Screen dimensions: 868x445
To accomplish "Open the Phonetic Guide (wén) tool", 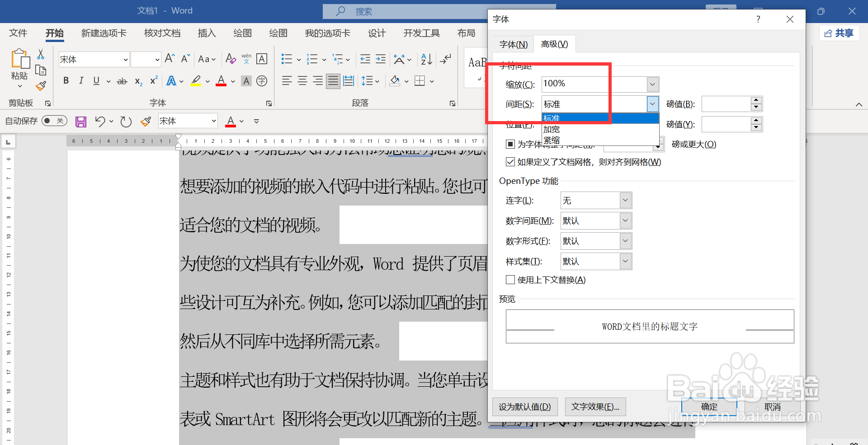I will click(246, 59).
